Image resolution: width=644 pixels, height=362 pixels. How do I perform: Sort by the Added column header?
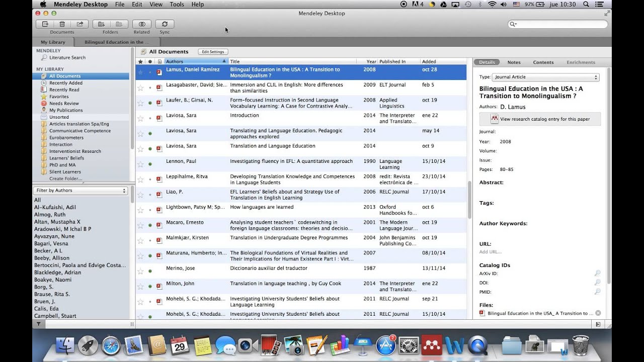click(443, 61)
